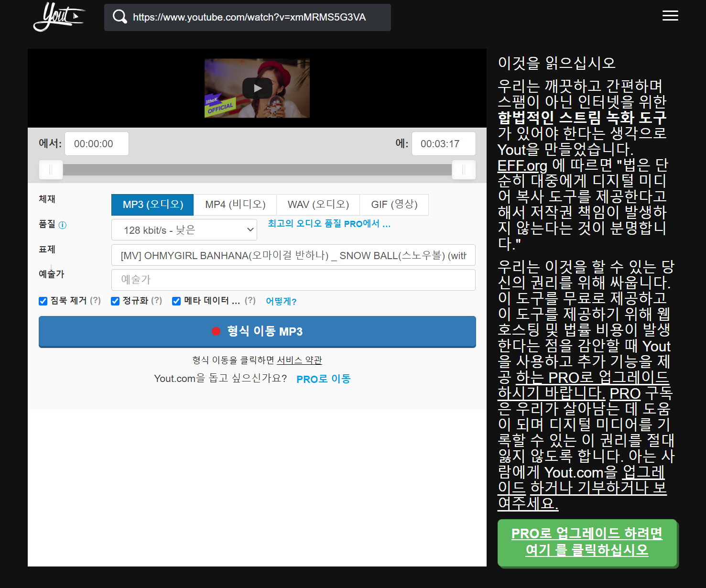Image resolution: width=706 pixels, height=588 pixels.
Task: Select the MP3 (오디오) tab
Action: (x=152, y=205)
